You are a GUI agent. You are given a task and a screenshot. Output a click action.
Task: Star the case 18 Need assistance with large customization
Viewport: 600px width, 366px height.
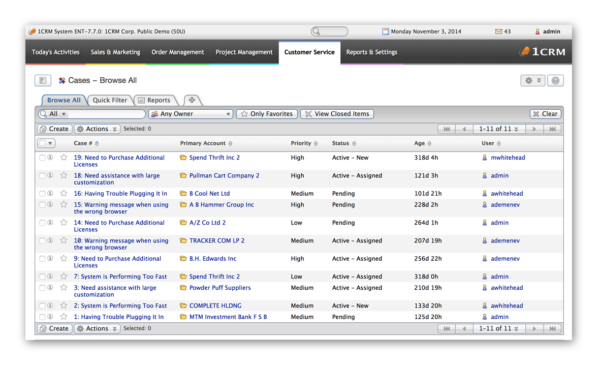pos(64,175)
